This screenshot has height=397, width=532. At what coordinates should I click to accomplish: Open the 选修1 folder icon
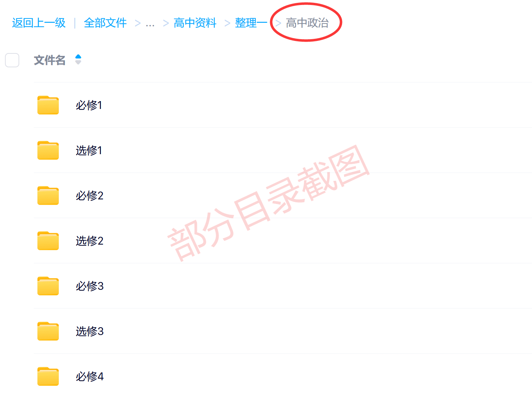(48, 150)
